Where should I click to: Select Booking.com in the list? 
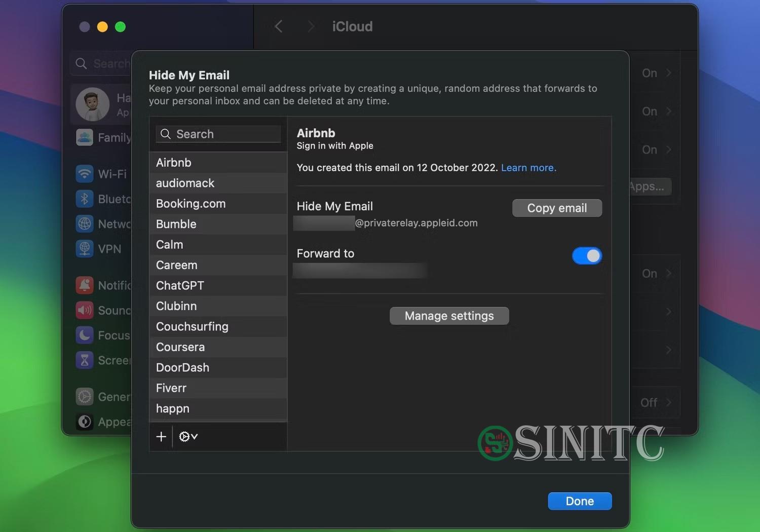[218, 204]
